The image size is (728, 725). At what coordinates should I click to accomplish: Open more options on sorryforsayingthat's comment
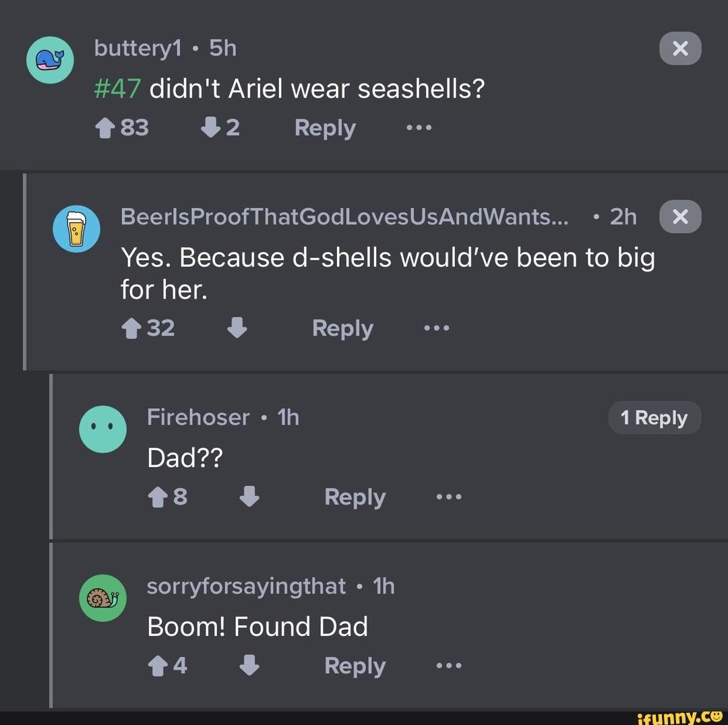click(448, 665)
